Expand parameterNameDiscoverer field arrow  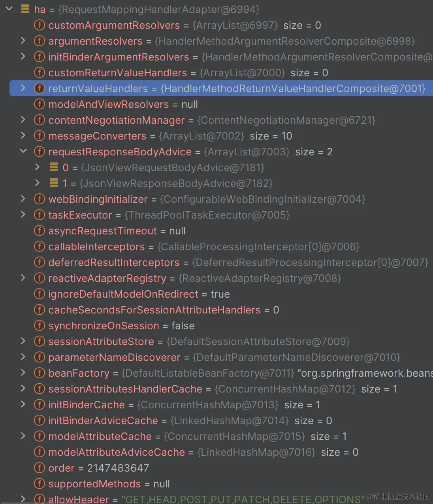[x=23, y=357]
